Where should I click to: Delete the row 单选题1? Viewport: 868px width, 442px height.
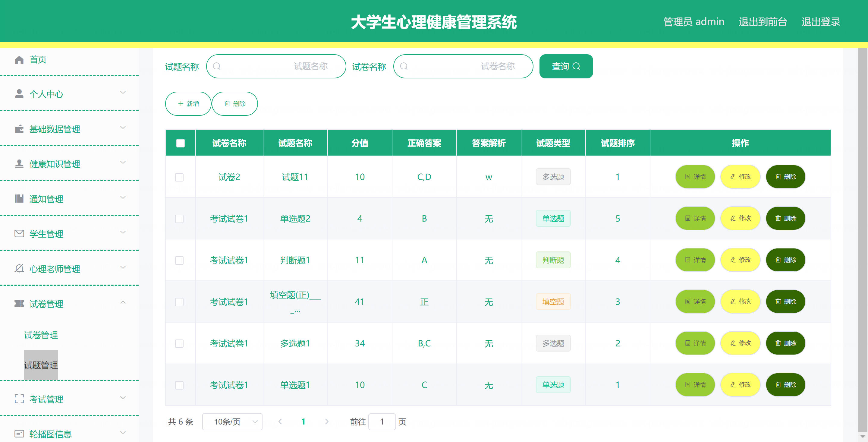785,385
